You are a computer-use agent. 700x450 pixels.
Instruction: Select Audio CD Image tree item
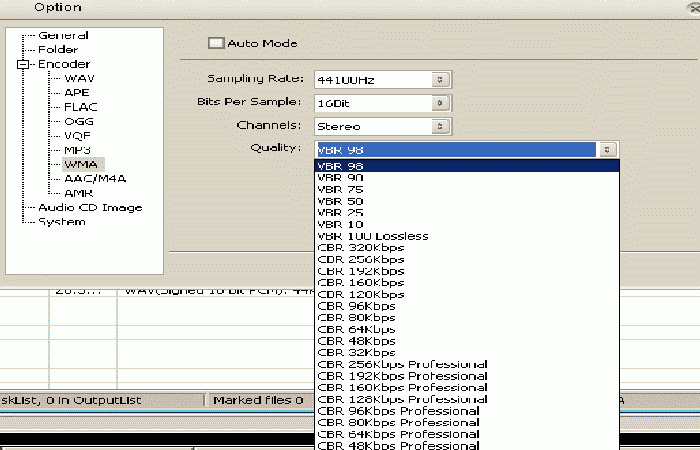click(x=90, y=207)
